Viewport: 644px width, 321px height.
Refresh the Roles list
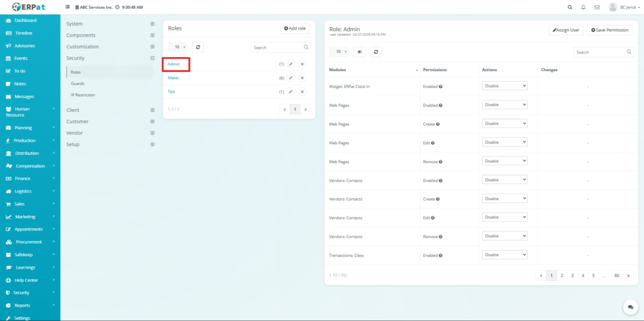pos(197,47)
